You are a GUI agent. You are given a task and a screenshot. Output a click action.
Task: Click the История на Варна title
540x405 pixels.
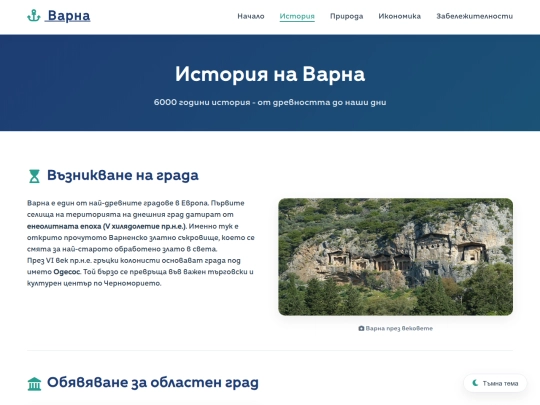point(270,74)
